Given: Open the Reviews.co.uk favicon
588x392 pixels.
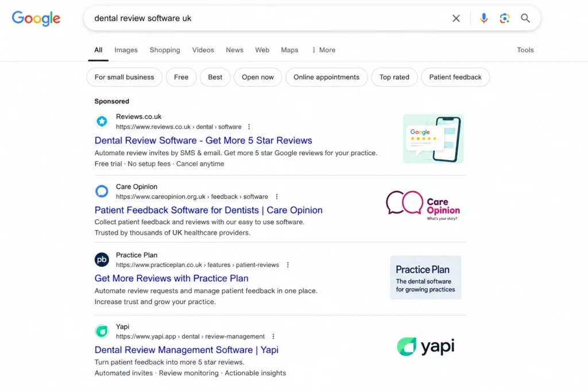Looking at the screenshot, I should [102, 121].
